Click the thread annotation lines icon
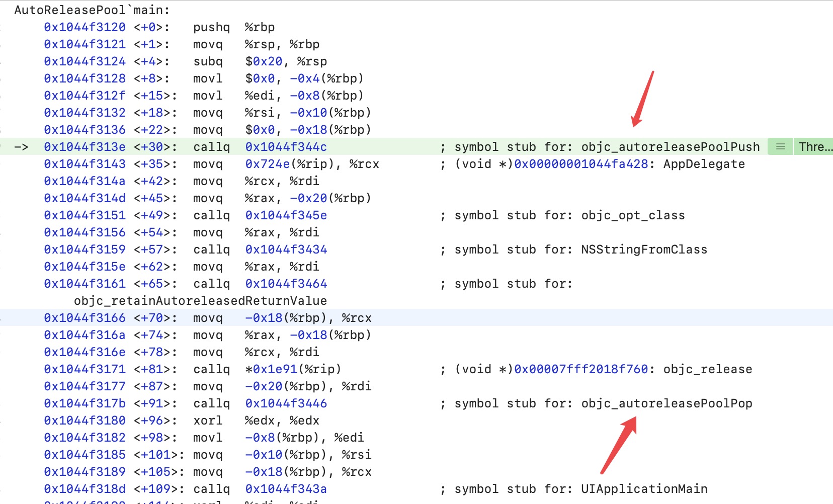 tap(780, 146)
